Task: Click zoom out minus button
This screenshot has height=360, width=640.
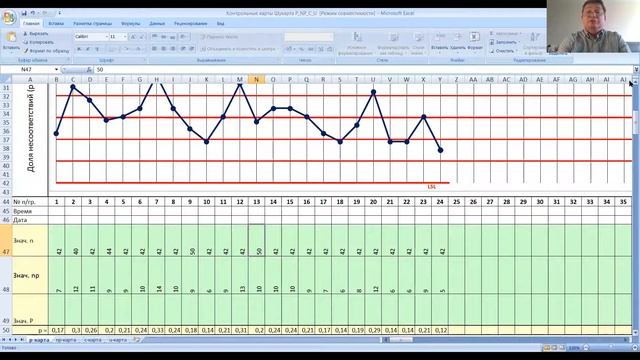Action: pos(587,348)
